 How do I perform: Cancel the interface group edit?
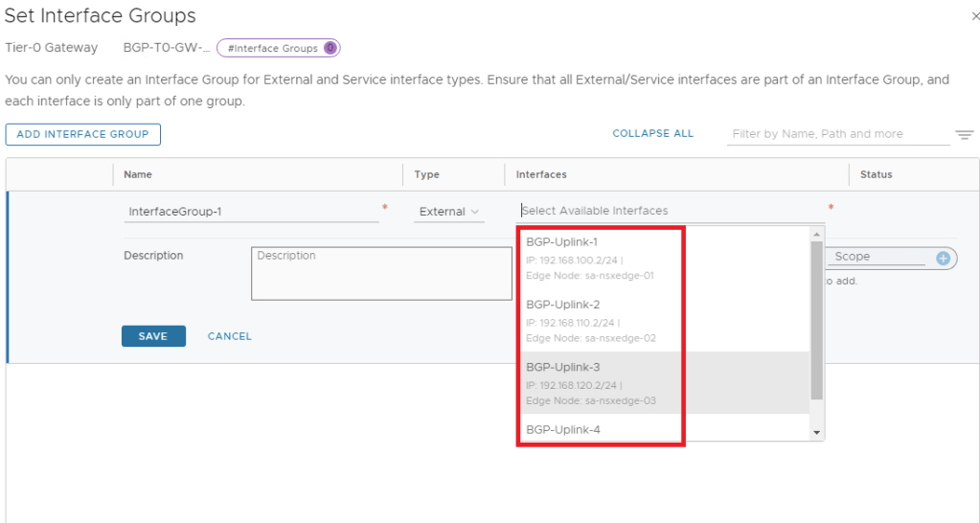click(230, 336)
